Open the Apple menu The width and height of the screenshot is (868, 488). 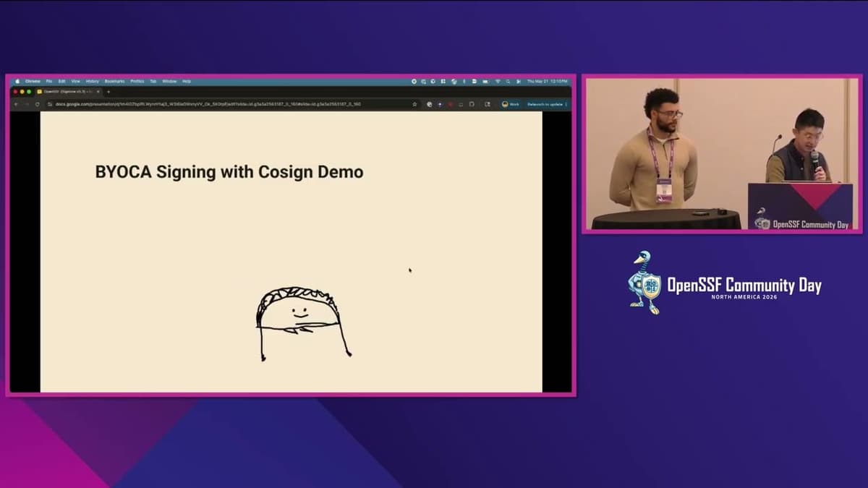17,81
